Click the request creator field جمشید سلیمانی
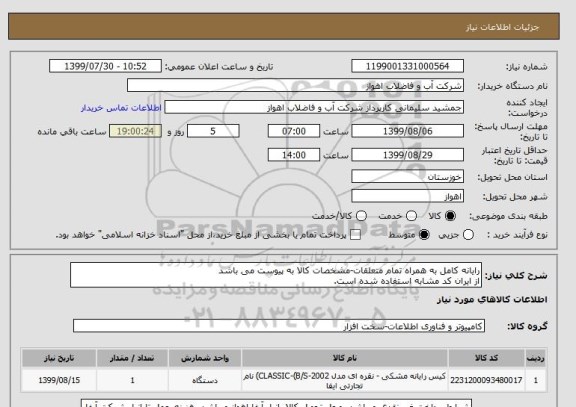 314,108
